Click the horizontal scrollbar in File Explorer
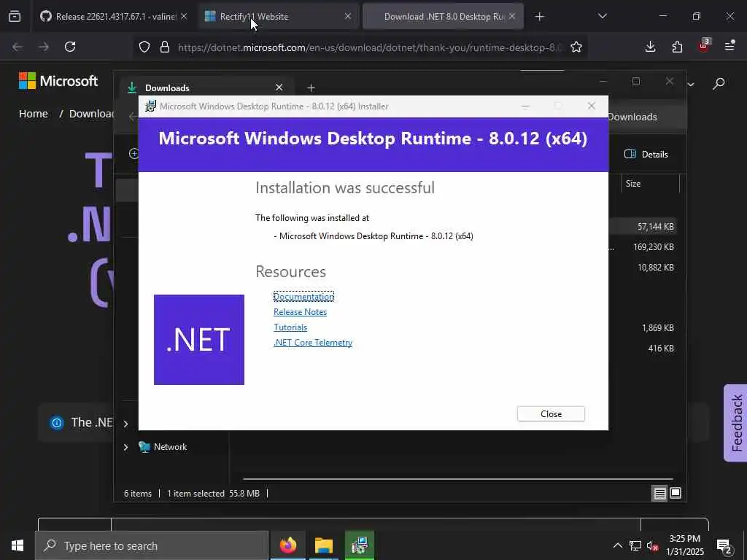This screenshot has width=747, height=560. (x=457, y=478)
